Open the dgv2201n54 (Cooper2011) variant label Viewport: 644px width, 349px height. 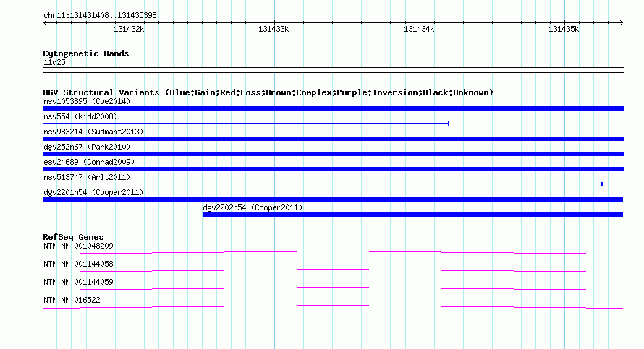click(x=93, y=192)
